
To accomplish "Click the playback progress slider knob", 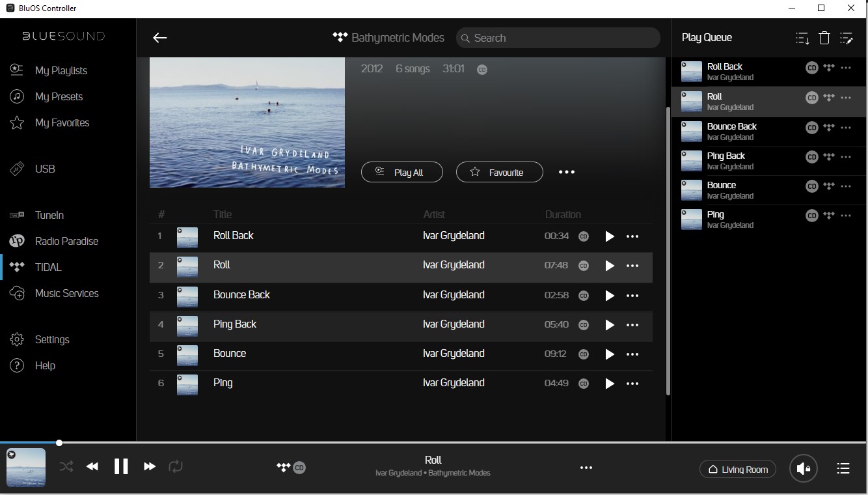I will click(59, 443).
